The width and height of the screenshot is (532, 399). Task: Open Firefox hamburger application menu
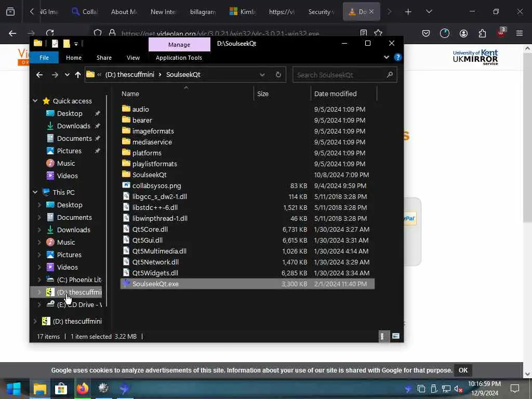519,33
